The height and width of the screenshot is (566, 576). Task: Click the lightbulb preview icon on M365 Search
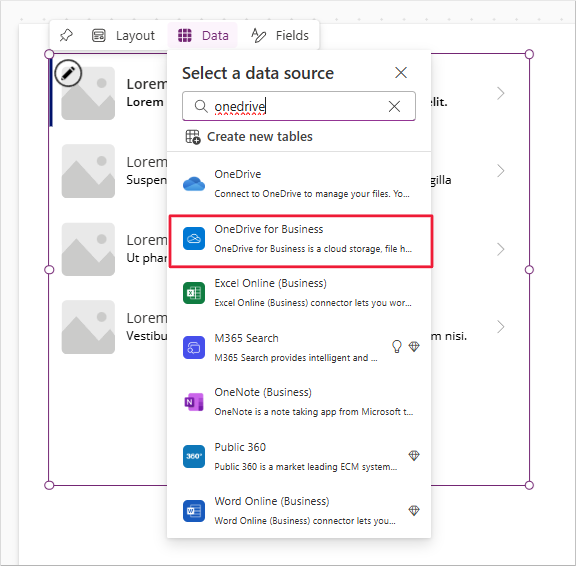pos(397,346)
